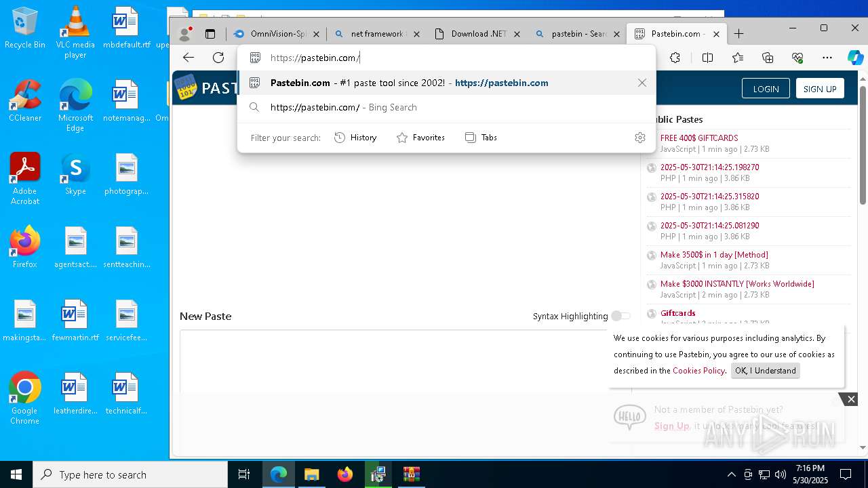
Task: Open the volume icon in system tray
Action: [x=781, y=474]
